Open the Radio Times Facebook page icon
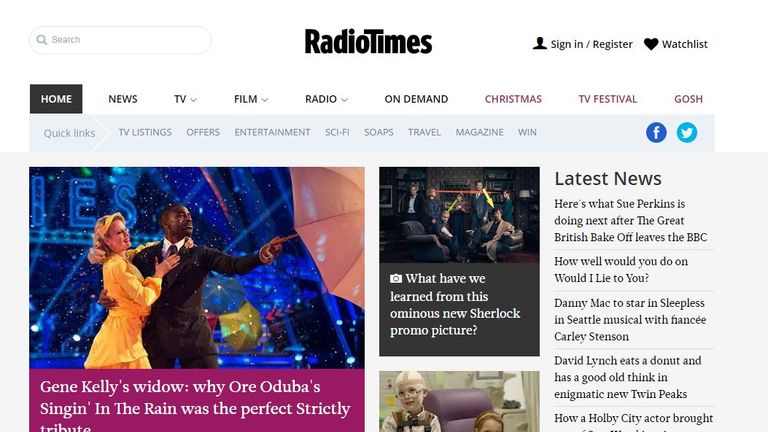This screenshot has height=432, width=768. click(656, 133)
